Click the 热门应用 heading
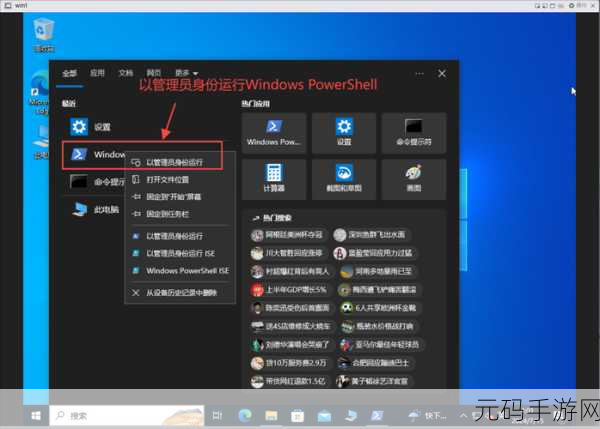Image resolution: width=600 pixels, height=429 pixels. [x=256, y=104]
